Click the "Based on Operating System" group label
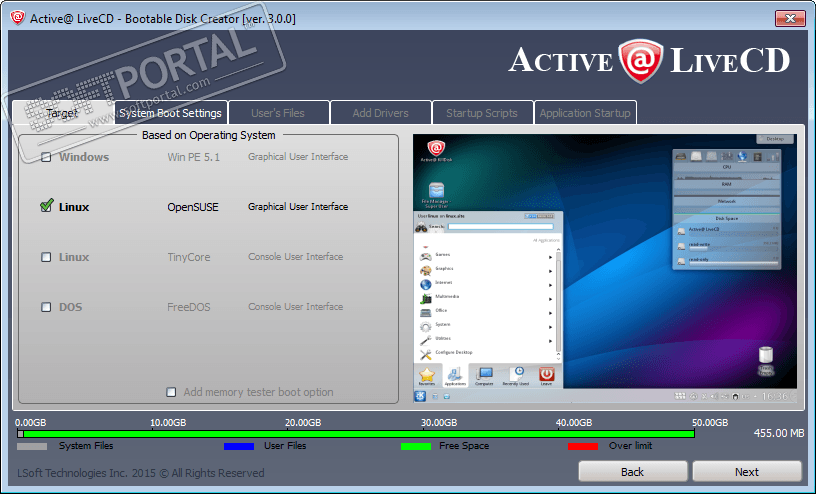 pyautogui.click(x=209, y=135)
